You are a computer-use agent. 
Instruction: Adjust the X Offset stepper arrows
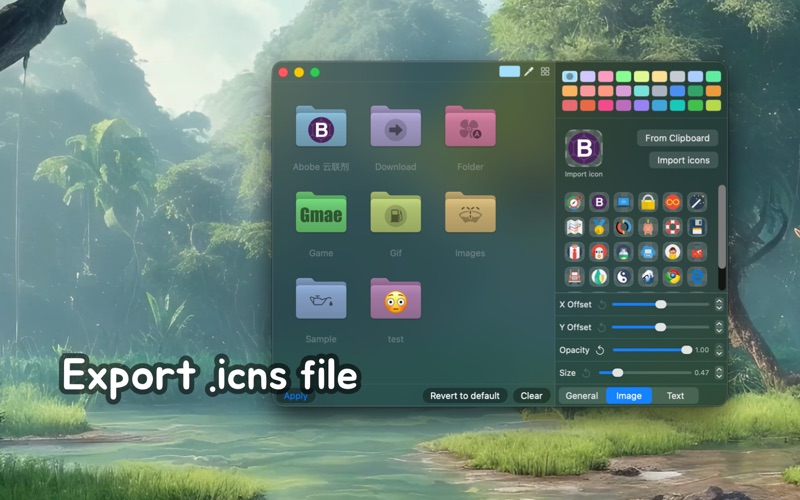click(x=719, y=305)
